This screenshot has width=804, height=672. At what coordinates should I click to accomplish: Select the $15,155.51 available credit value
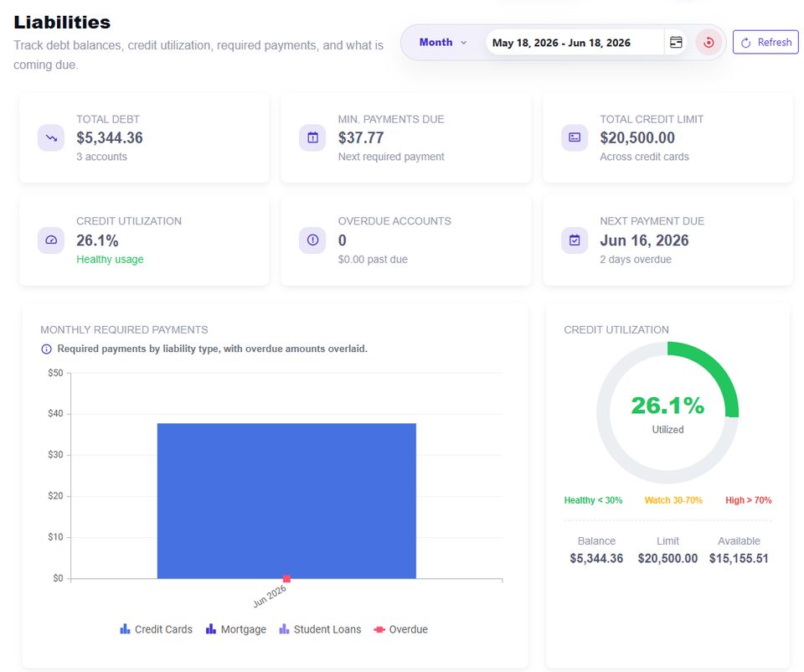pyautogui.click(x=739, y=559)
